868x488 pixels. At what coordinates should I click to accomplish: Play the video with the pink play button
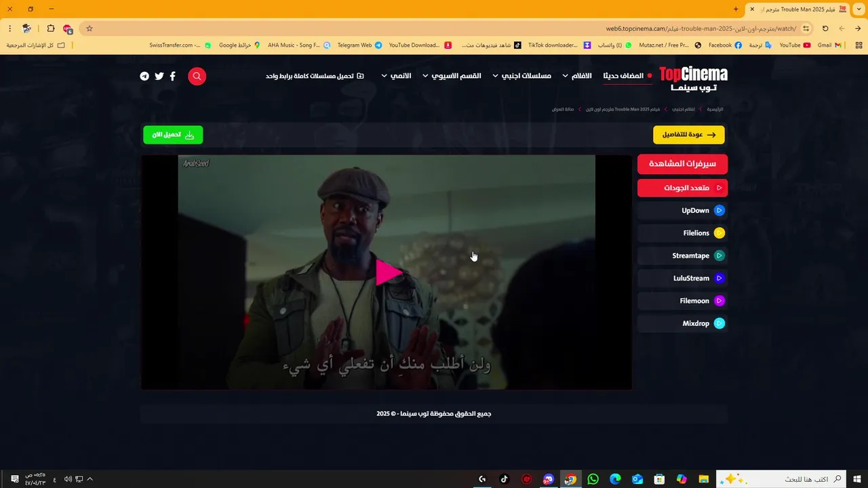pos(389,272)
